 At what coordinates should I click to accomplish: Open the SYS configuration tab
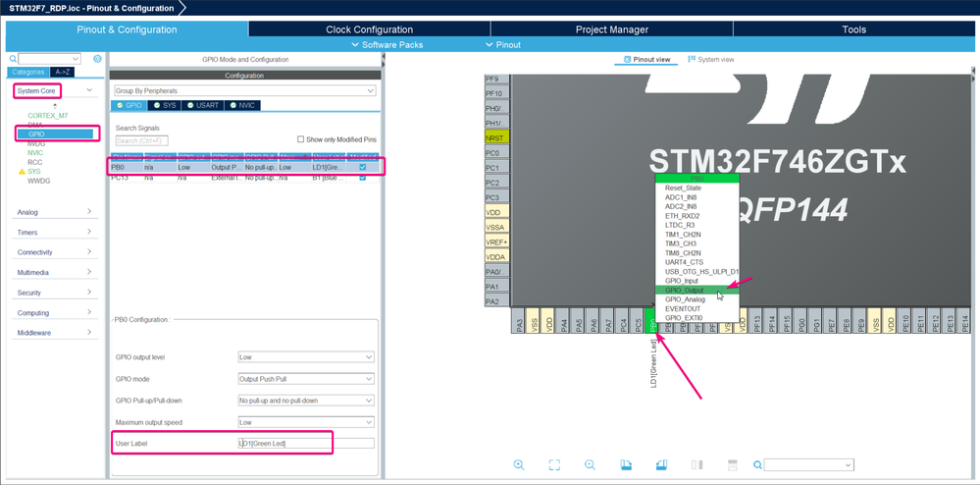click(x=165, y=105)
